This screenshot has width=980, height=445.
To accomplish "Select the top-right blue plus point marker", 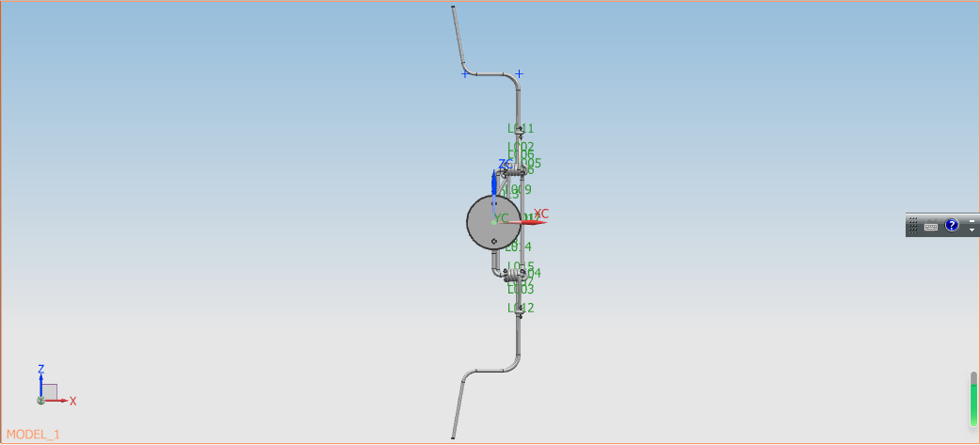I will point(519,73).
